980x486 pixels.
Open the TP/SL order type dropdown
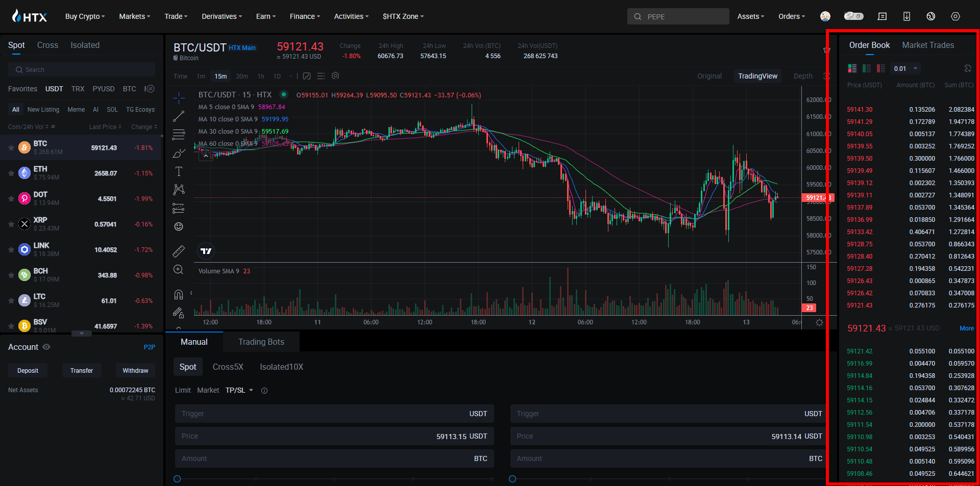tap(239, 390)
